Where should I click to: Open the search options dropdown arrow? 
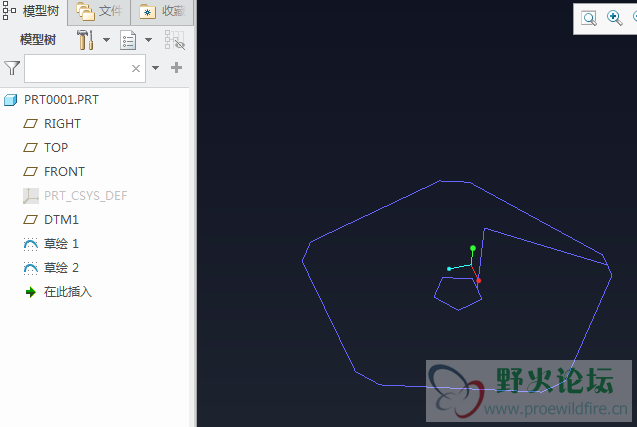156,68
